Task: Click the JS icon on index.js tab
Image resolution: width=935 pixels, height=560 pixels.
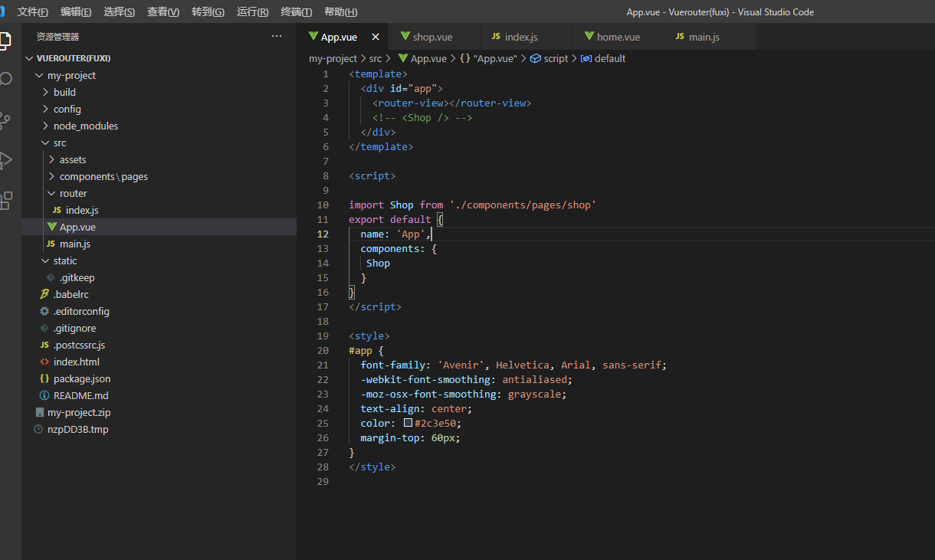Action: tap(496, 37)
